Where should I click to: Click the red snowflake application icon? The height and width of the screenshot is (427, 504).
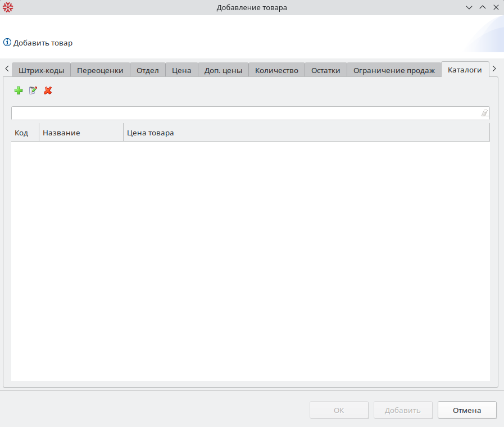(8, 7)
